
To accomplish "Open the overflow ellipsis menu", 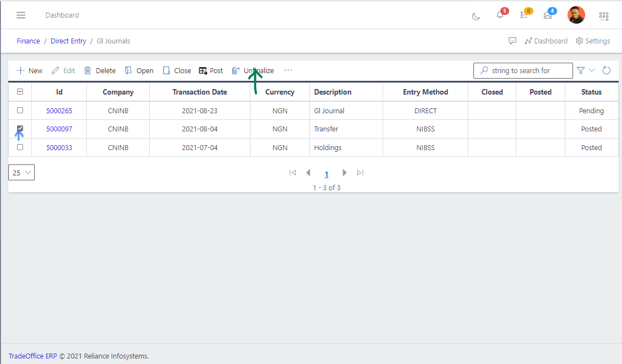I will (288, 70).
